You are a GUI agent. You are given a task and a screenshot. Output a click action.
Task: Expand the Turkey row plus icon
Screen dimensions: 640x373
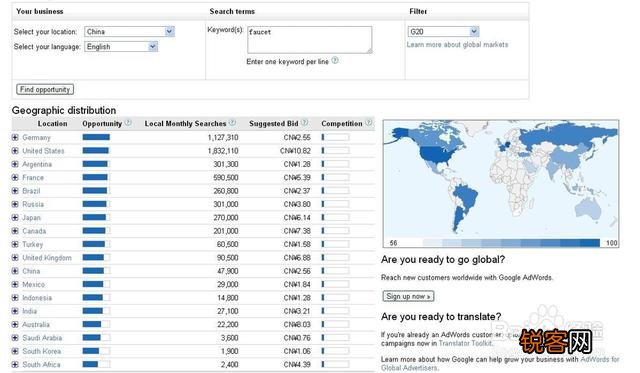tap(15, 244)
